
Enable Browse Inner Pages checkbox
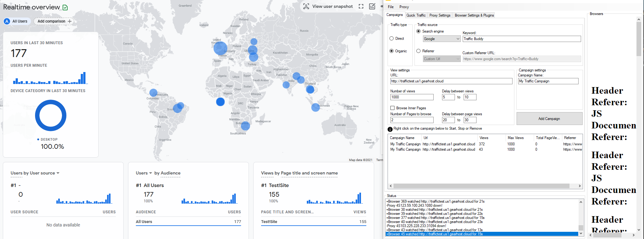pyautogui.click(x=392, y=108)
